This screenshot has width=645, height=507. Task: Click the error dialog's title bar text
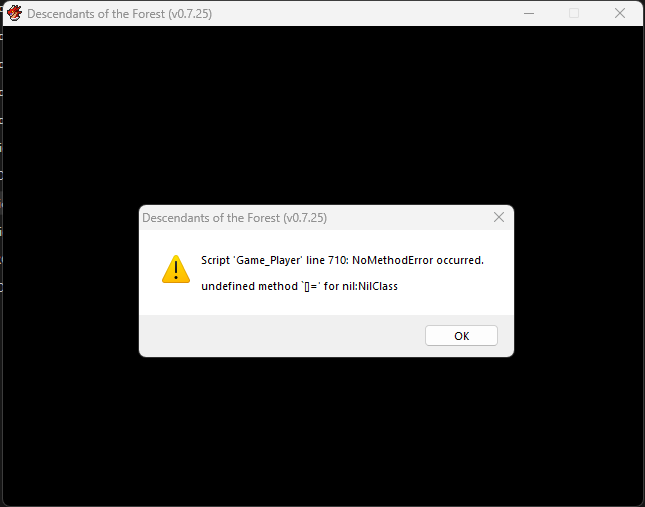[x=234, y=218]
